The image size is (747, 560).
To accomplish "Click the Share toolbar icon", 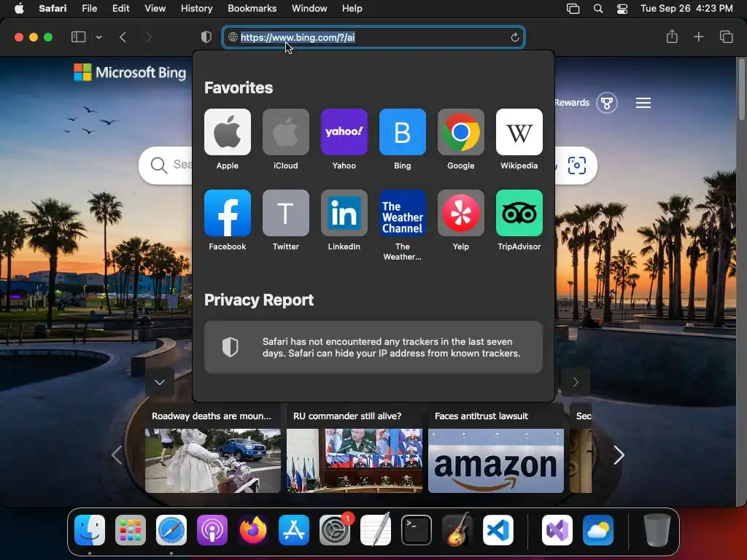I will pos(672,36).
